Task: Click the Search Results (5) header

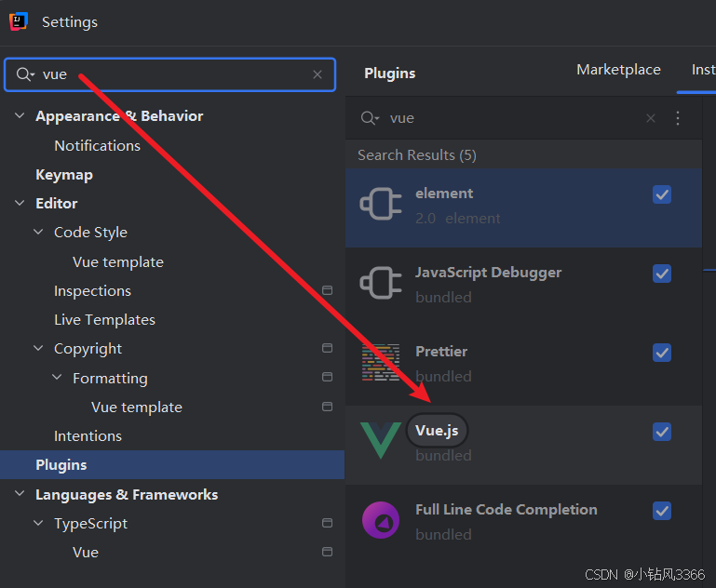Action: point(417,155)
